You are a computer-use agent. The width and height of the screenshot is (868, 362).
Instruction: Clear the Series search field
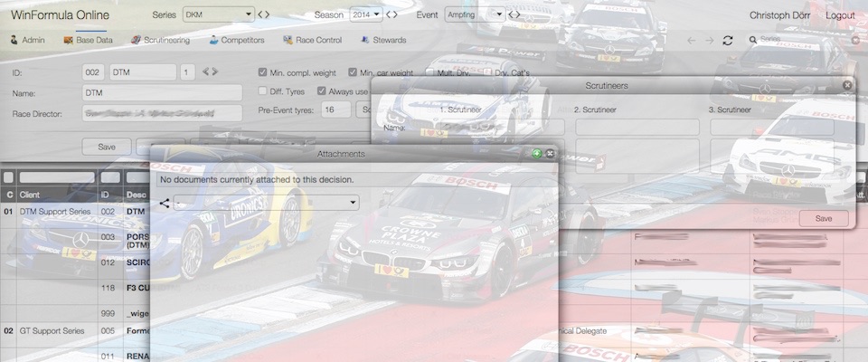856,40
